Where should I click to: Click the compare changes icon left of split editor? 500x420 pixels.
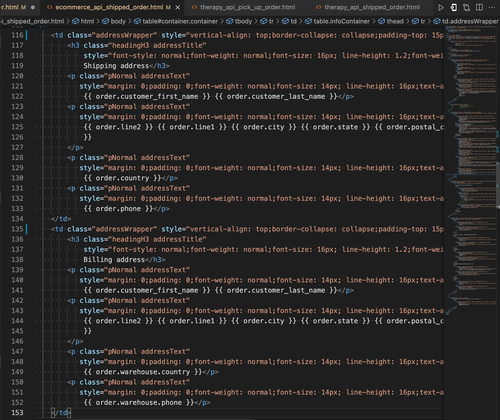[466, 7]
